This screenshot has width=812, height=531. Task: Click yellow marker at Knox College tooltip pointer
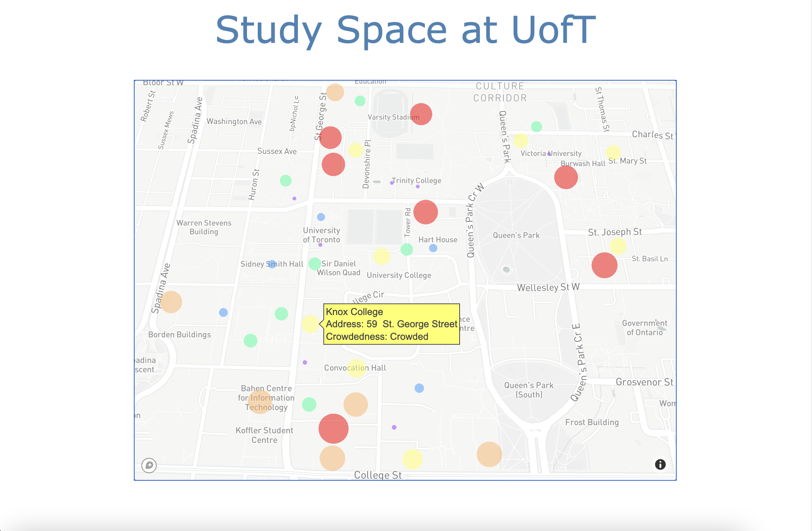click(x=310, y=324)
